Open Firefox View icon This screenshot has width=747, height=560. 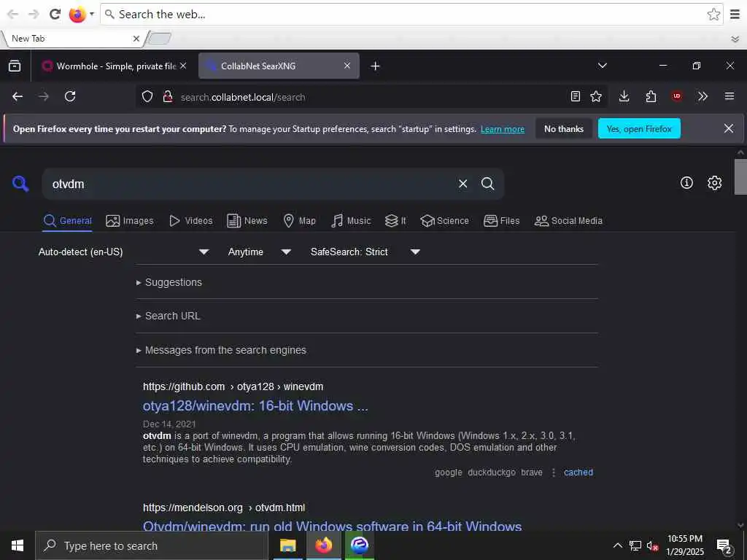coord(15,66)
